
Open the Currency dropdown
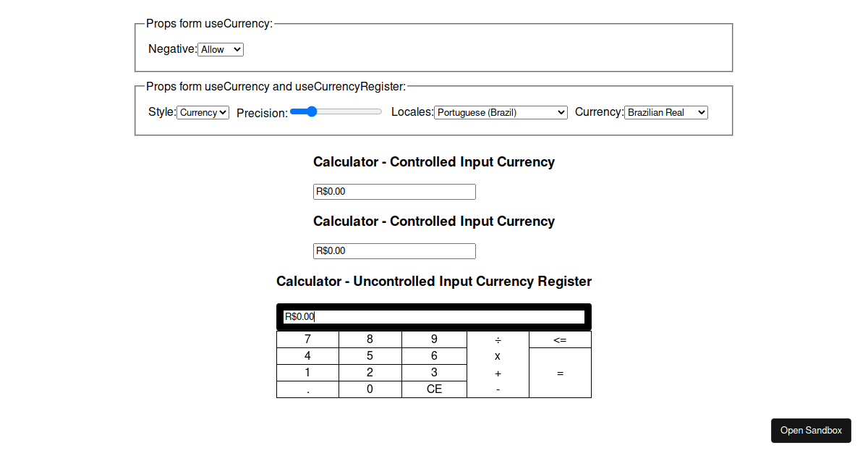pos(665,112)
